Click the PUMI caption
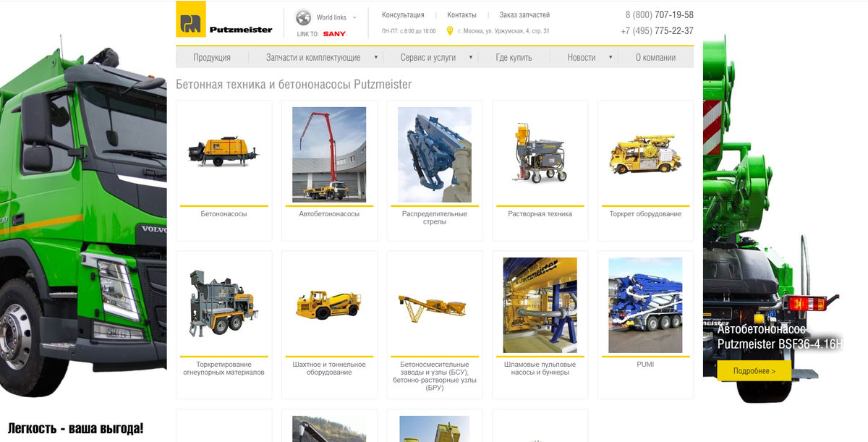868x442 pixels. click(645, 365)
